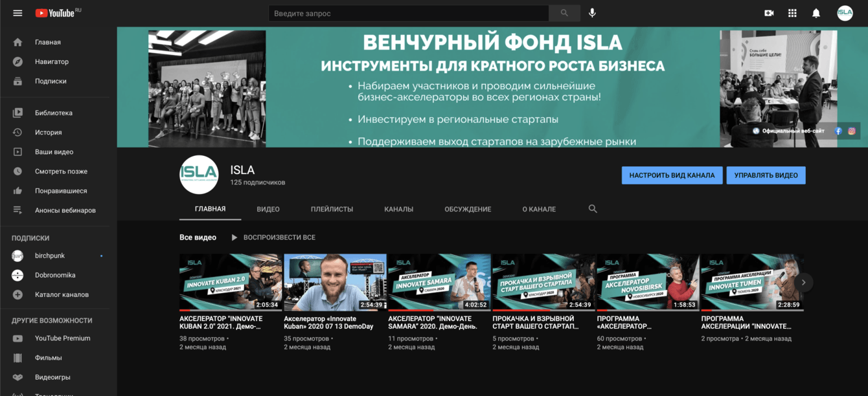The height and width of the screenshot is (396, 868).
Task: Switch to the ГЛАВНАЯ tab
Action: click(x=210, y=209)
